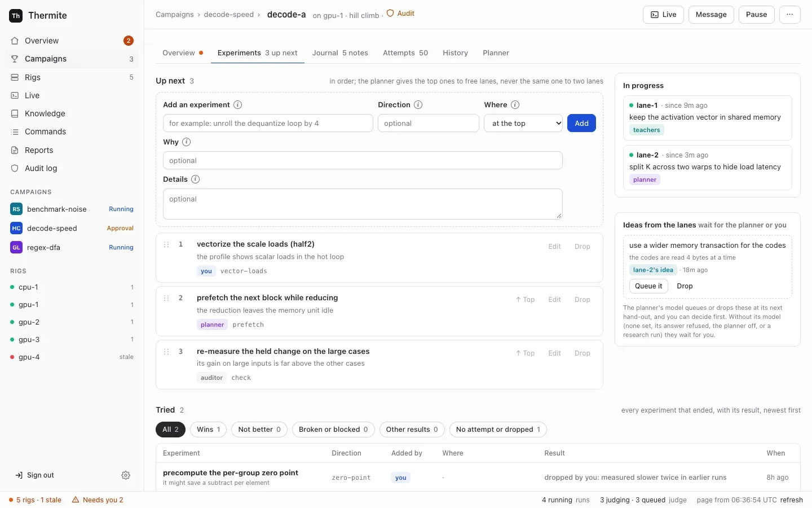Click Sign out
812x508 pixels.
(34, 475)
